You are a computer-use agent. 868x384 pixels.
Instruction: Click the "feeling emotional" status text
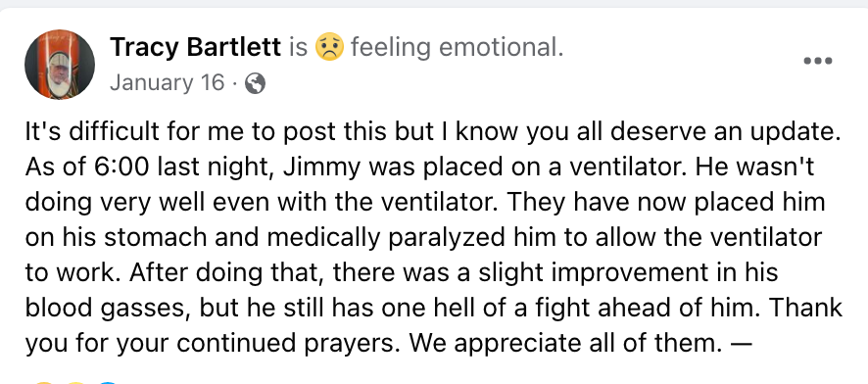coord(457,48)
